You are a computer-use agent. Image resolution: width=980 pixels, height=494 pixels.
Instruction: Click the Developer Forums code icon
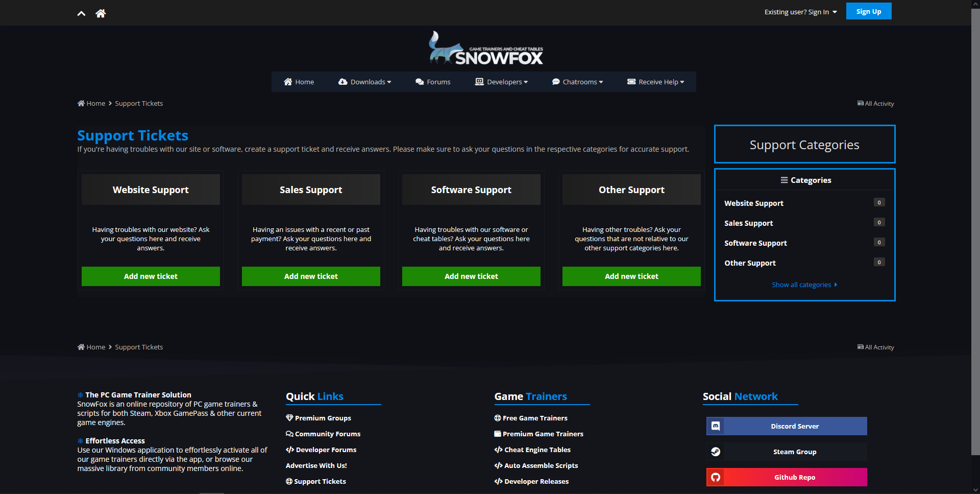click(x=290, y=450)
